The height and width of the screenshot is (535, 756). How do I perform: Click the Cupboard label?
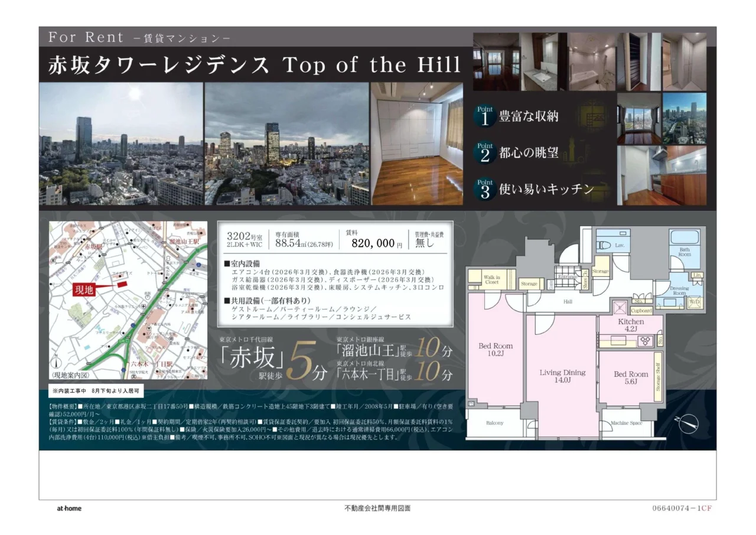tap(641, 311)
